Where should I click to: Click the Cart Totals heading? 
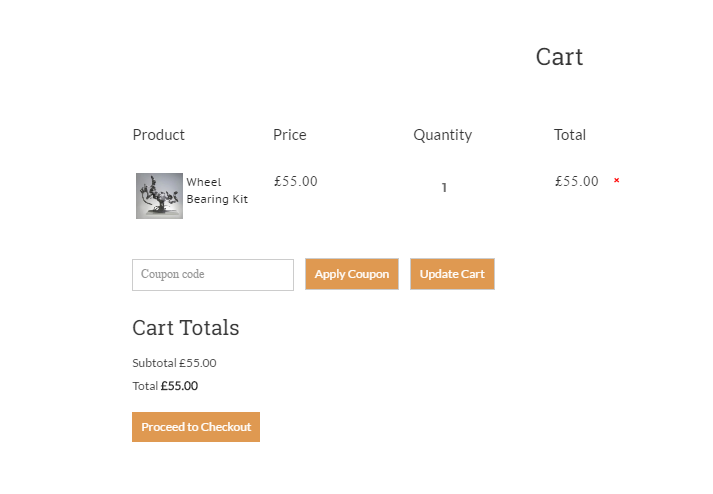(x=186, y=328)
